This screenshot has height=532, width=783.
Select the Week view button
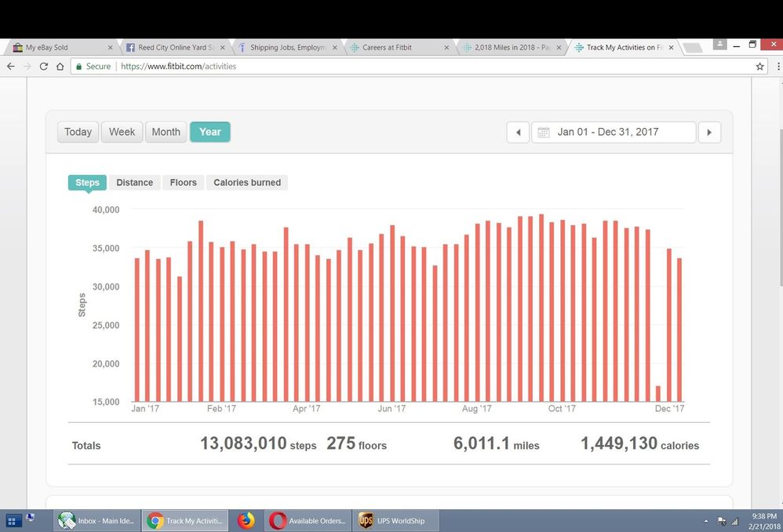click(x=122, y=132)
